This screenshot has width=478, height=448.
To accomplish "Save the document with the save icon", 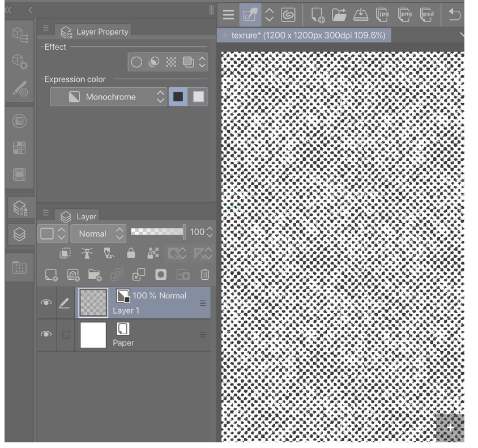I will coord(361,15).
